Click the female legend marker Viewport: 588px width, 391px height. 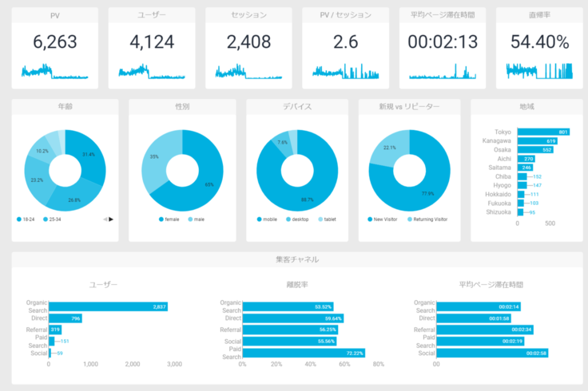click(161, 219)
